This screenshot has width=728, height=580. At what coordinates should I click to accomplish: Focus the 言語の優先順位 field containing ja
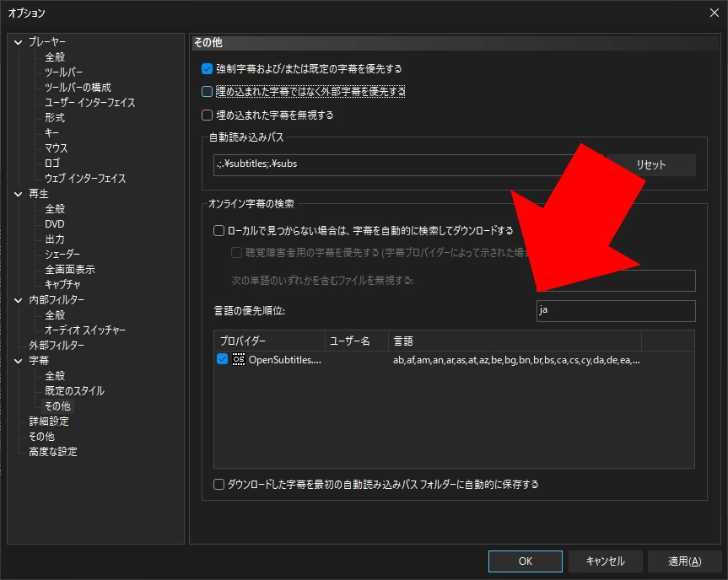(616, 310)
